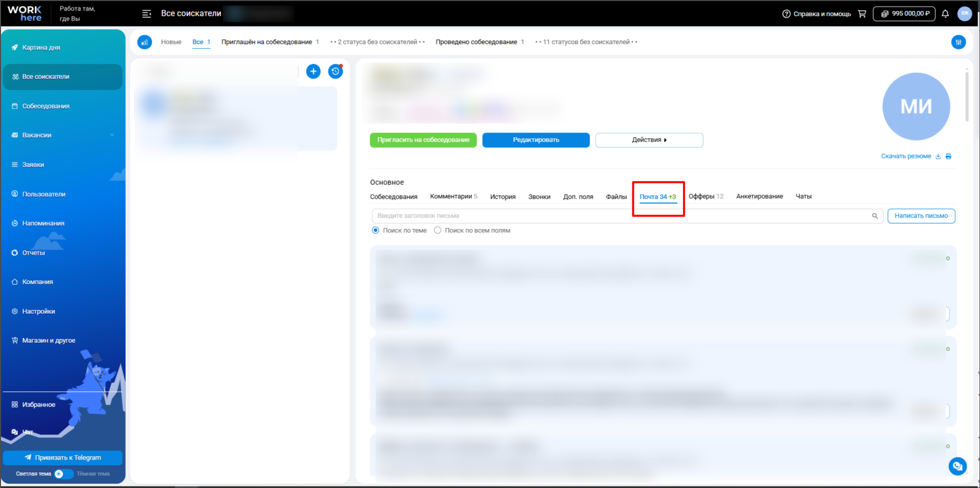Click the search magnifier icon
980x488 pixels.
[x=875, y=216]
